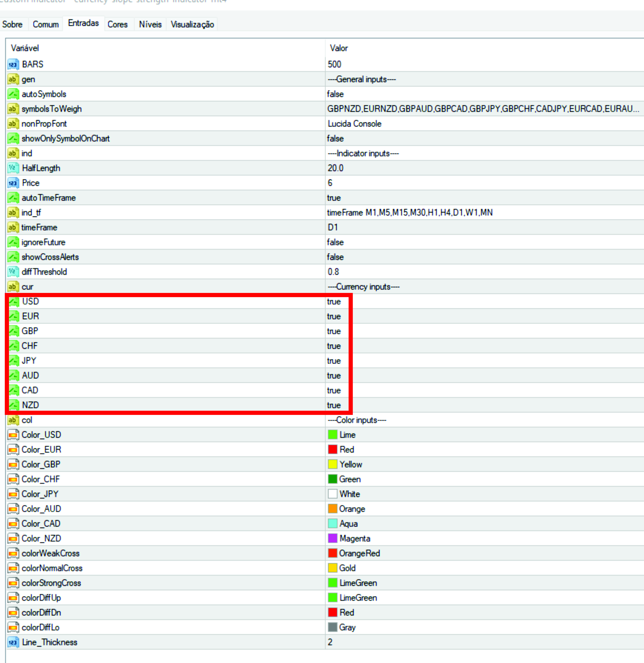
Task: Switch to the Cores tab
Action: pos(117,24)
